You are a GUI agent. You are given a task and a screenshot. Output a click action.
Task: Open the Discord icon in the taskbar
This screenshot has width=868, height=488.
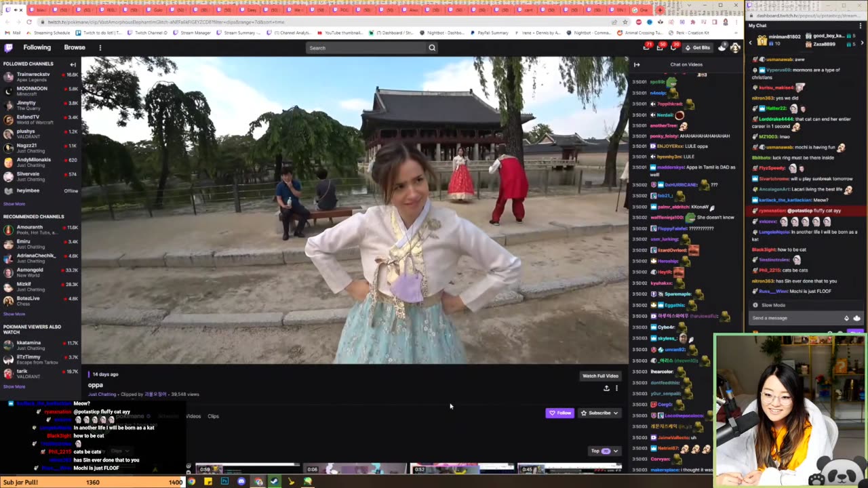[241, 482]
